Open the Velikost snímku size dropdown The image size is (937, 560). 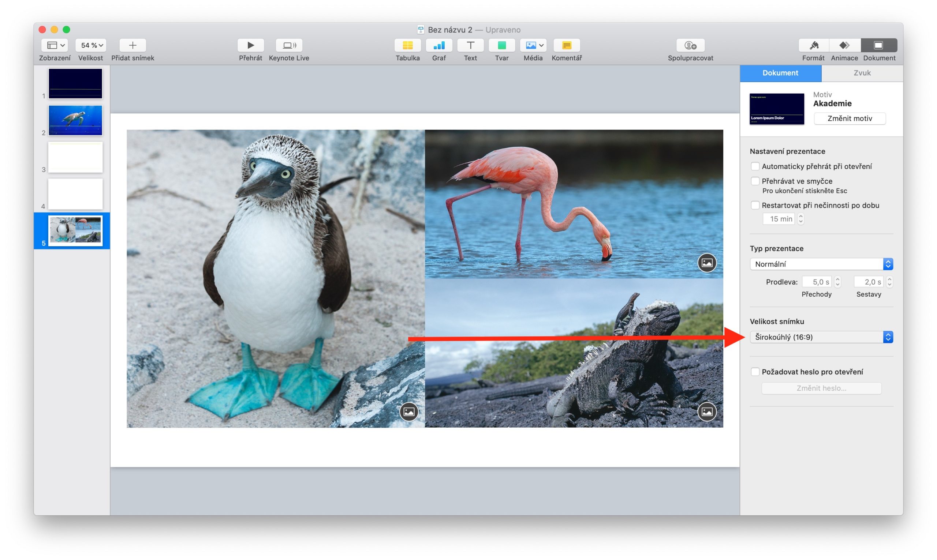click(x=821, y=337)
